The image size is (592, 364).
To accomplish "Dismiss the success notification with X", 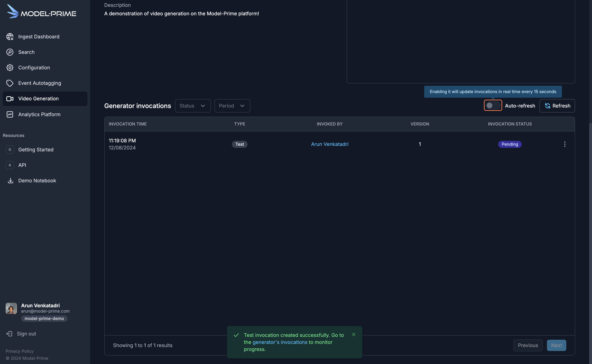I will pyautogui.click(x=354, y=334).
